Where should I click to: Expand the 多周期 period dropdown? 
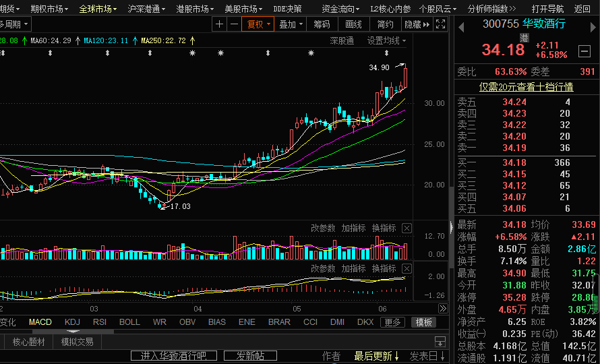tap(15, 25)
